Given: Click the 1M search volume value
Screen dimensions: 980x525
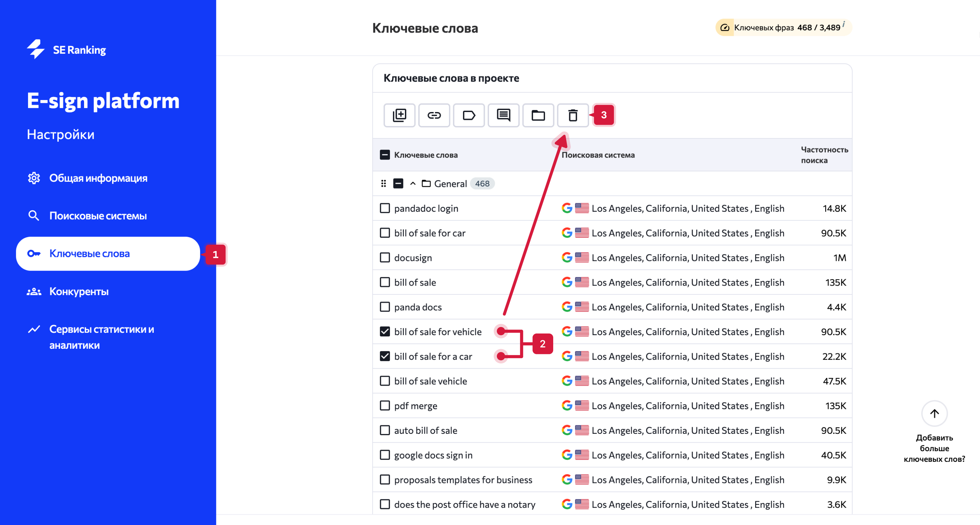Looking at the screenshot, I should click(x=839, y=258).
